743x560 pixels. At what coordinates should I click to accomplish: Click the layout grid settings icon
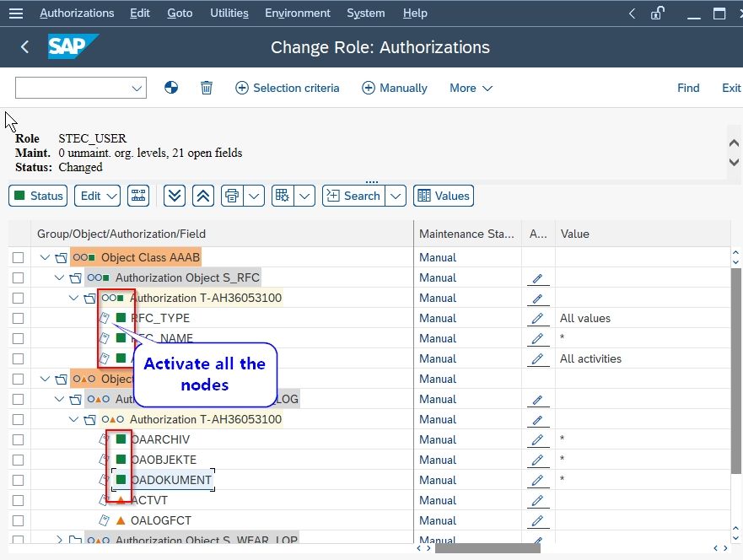pos(283,196)
